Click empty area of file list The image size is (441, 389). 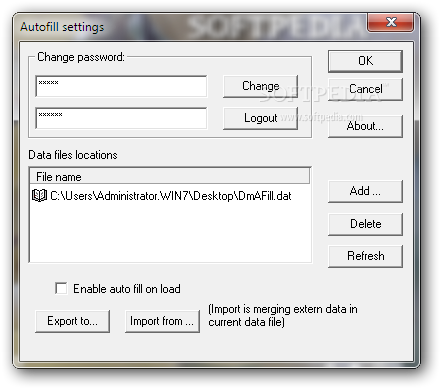(170, 233)
